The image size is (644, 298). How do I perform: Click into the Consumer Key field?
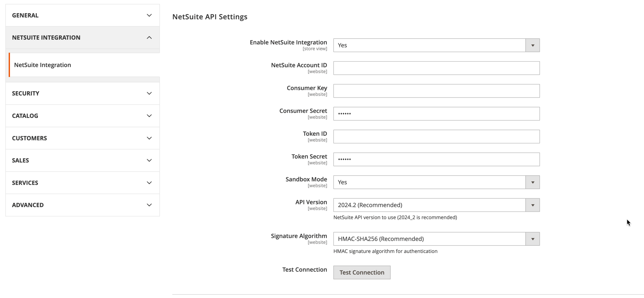click(436, 91)
